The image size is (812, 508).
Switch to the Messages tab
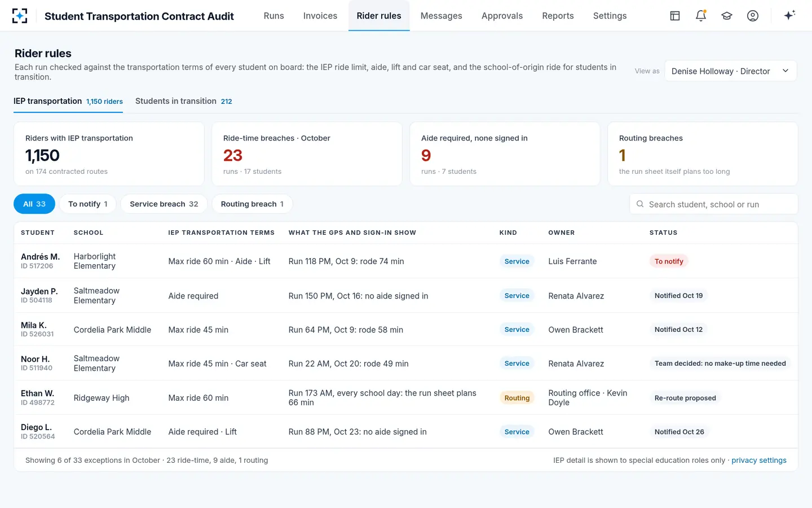tap(442, 16)
